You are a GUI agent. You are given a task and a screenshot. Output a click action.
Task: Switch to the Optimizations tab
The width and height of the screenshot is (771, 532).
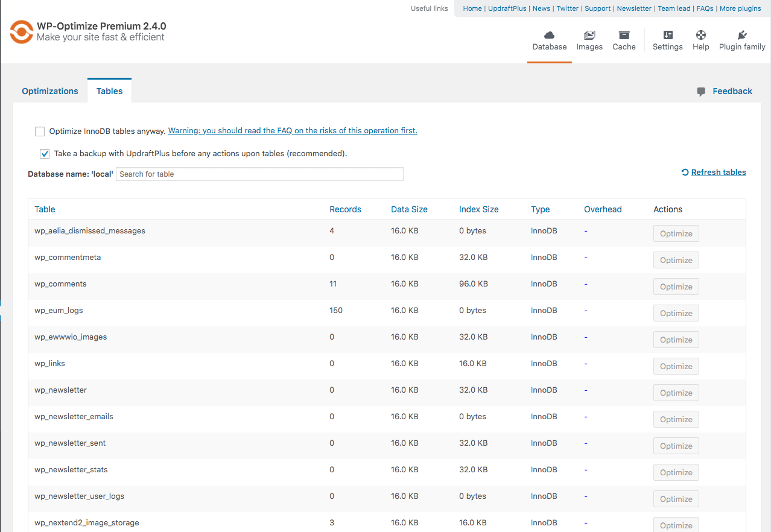click(x=49, y=90)
